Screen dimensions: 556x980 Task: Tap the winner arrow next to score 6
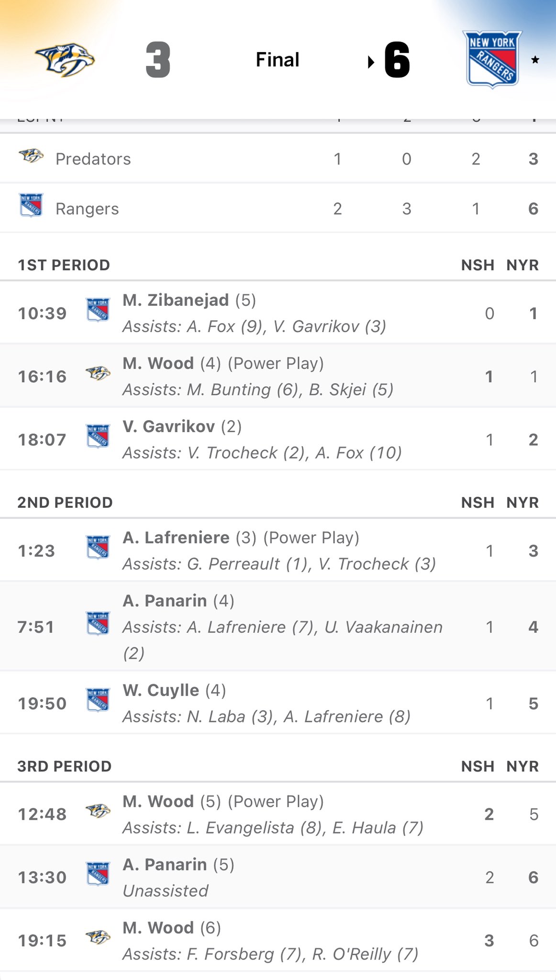tap(370, 62)
